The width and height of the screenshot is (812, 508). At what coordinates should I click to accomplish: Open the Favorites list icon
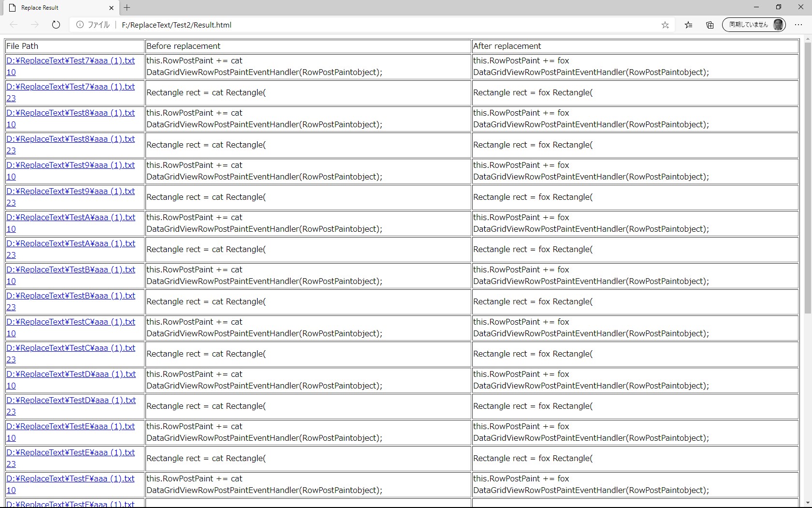point(688,25)
